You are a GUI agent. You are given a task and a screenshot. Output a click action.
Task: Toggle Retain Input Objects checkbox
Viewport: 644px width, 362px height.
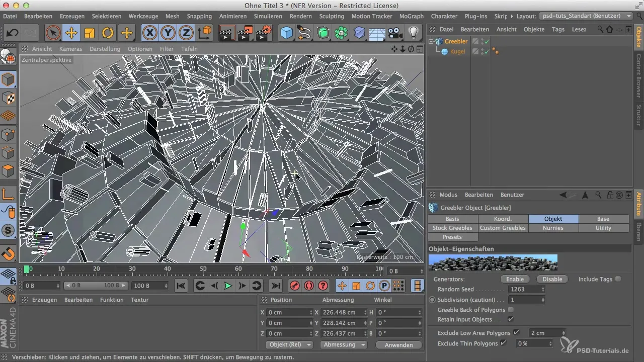pos(511,319)
